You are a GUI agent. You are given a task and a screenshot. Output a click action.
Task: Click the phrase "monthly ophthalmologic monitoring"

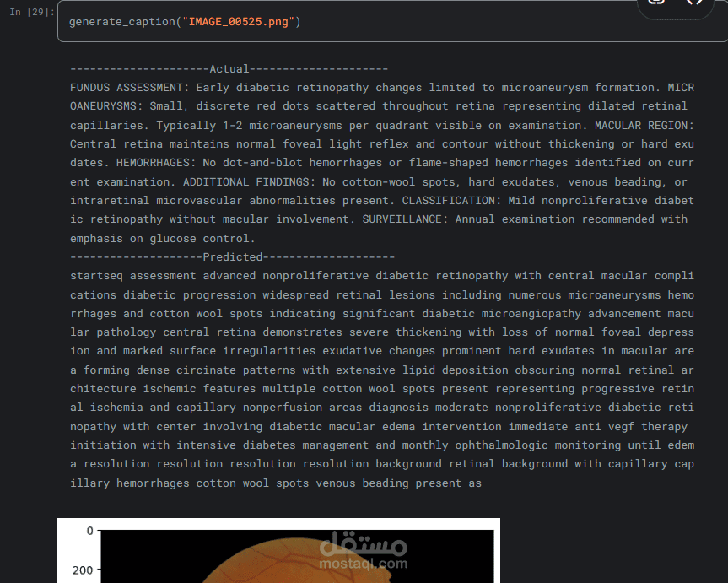pos(511,445)
